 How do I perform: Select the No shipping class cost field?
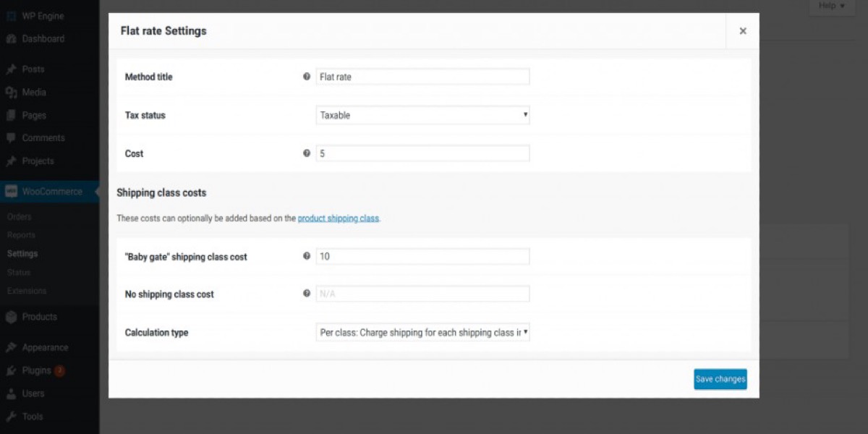pos(422,294)
